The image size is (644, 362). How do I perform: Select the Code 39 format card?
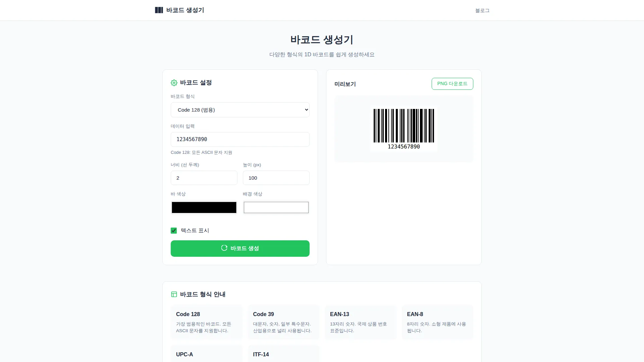click(x=283, y=322)
